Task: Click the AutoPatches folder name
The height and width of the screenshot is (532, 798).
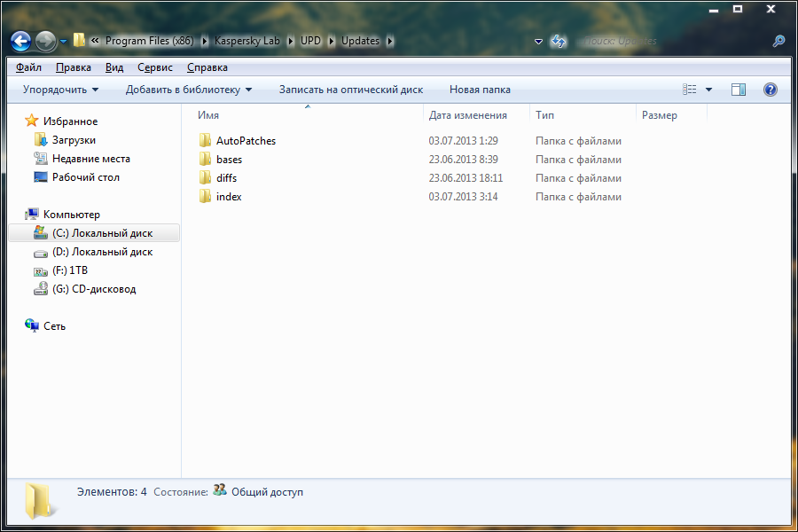Action: [x=246, y=141]
